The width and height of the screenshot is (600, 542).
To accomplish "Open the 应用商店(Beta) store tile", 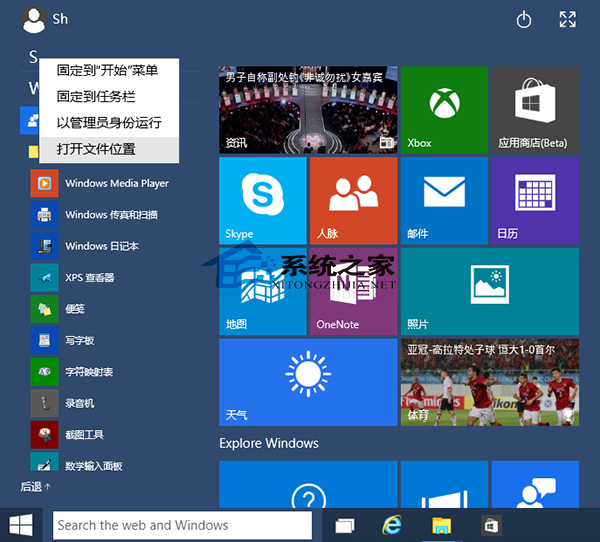I will click(535, 110).
